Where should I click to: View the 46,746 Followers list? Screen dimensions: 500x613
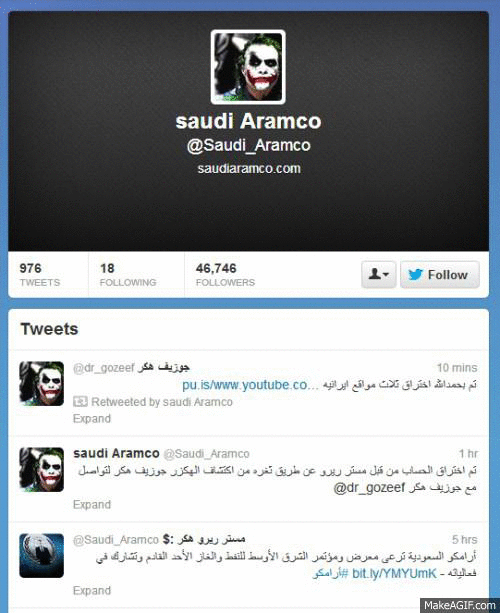coord(225,274)
